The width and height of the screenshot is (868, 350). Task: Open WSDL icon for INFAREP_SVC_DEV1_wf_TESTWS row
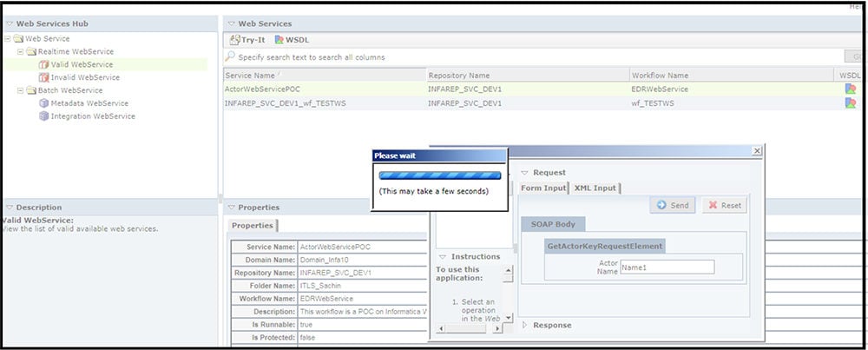tap(851, 103)
